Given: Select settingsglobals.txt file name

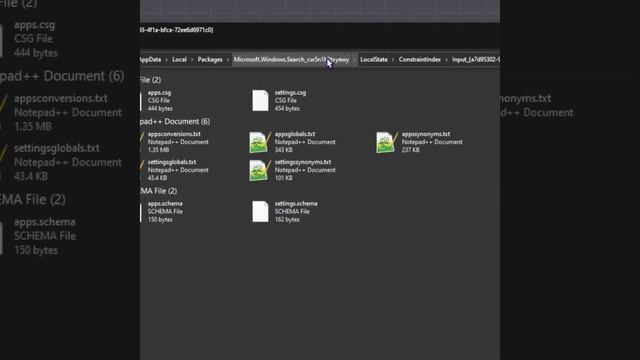Looking at the screenshot, I should click(172, 162).
